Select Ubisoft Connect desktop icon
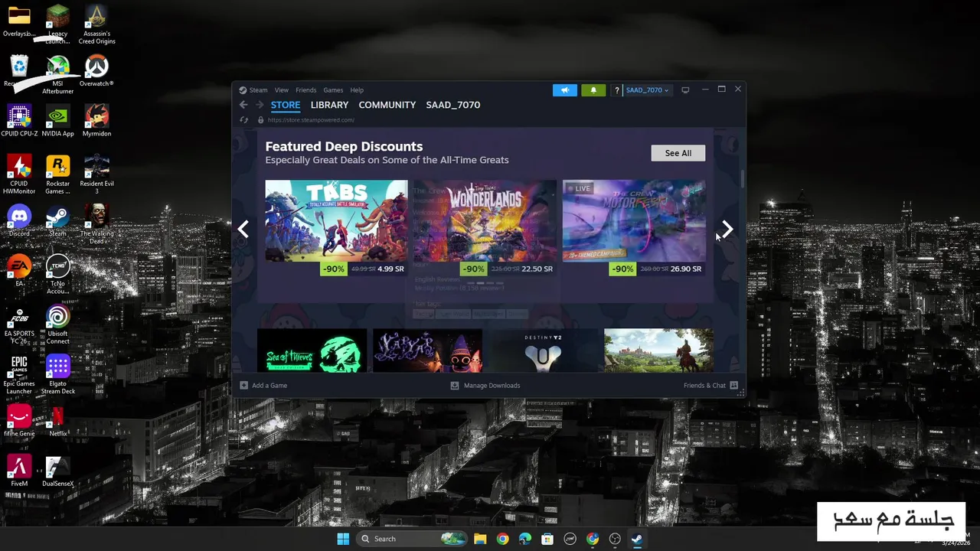 (x=58, y=325)
